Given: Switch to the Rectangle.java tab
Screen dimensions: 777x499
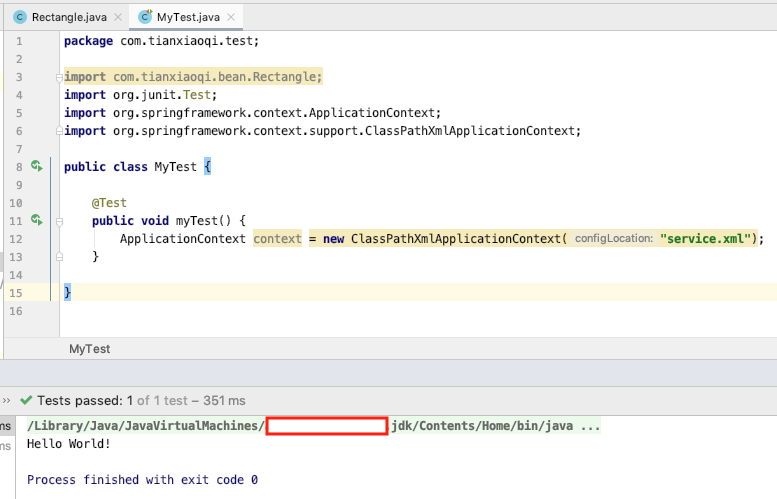Looking at the screenshot, I should click(x=68, y=17).
